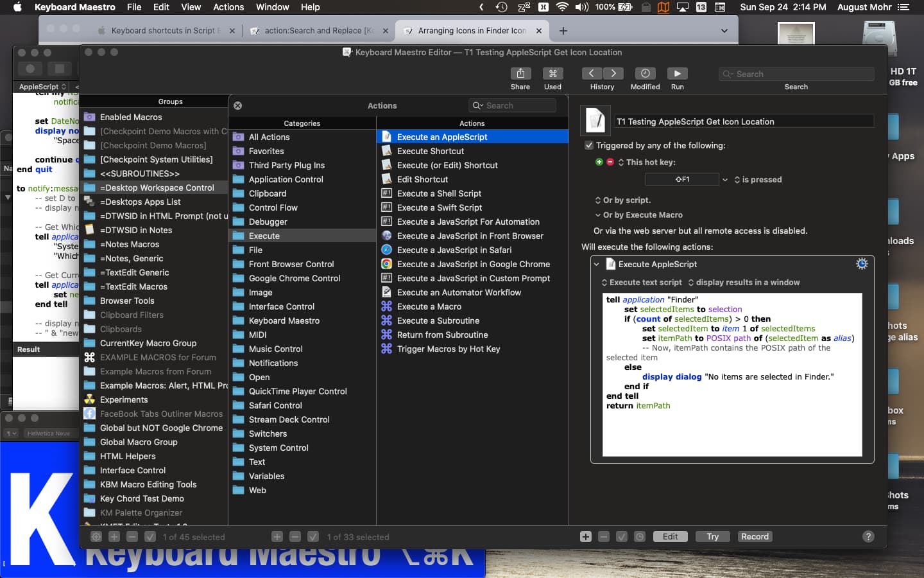Toggle the 'Triggered by any of the following' checkbox
The height and width of the screenshot is (578, 924).
pyautogui.click(x=588, y=146)
